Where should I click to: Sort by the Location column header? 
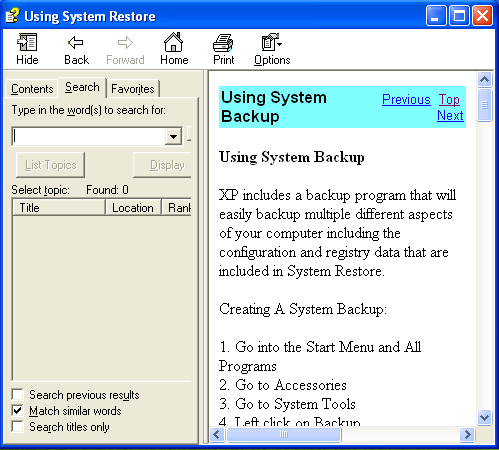point(133,208)
